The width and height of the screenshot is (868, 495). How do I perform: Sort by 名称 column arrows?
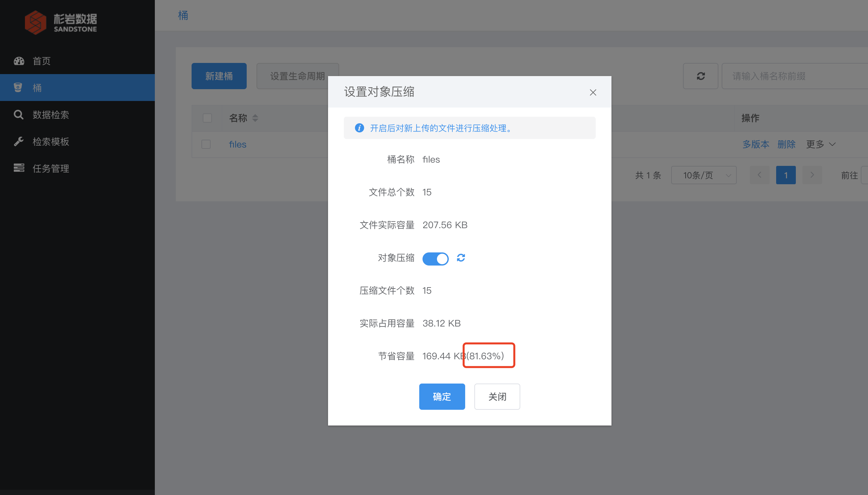point(255,118)
